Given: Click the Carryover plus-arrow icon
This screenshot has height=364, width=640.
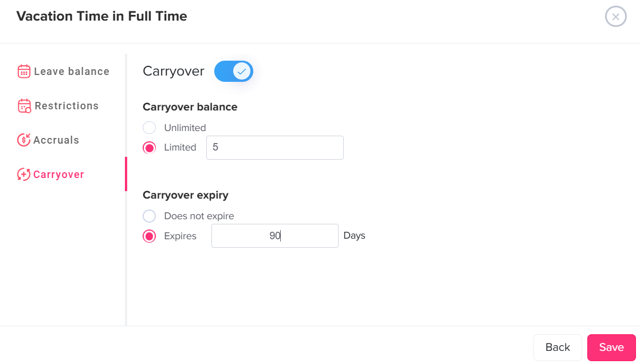Looking at the screenshot, I should tap(23, 174).
